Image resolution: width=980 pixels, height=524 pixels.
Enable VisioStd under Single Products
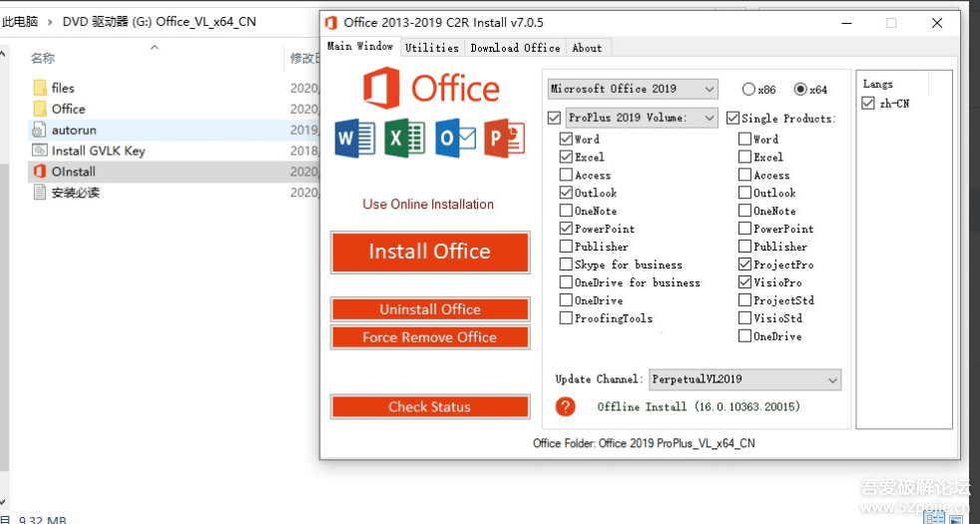click(744, 318)
